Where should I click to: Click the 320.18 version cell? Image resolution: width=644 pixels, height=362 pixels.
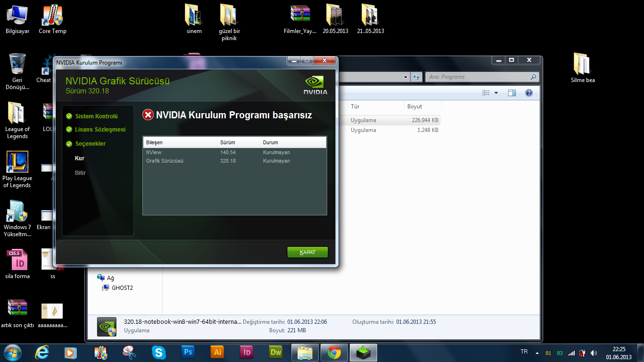pos(228,161)
